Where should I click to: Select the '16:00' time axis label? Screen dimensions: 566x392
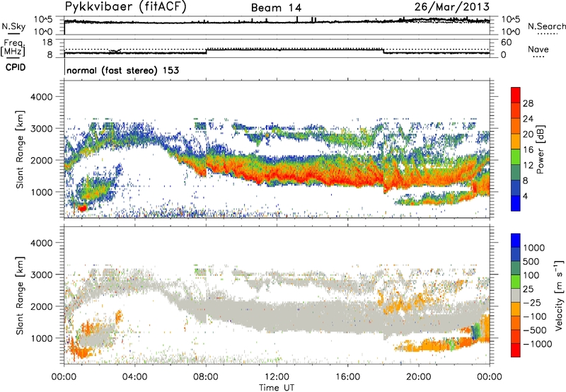[347, 377]
